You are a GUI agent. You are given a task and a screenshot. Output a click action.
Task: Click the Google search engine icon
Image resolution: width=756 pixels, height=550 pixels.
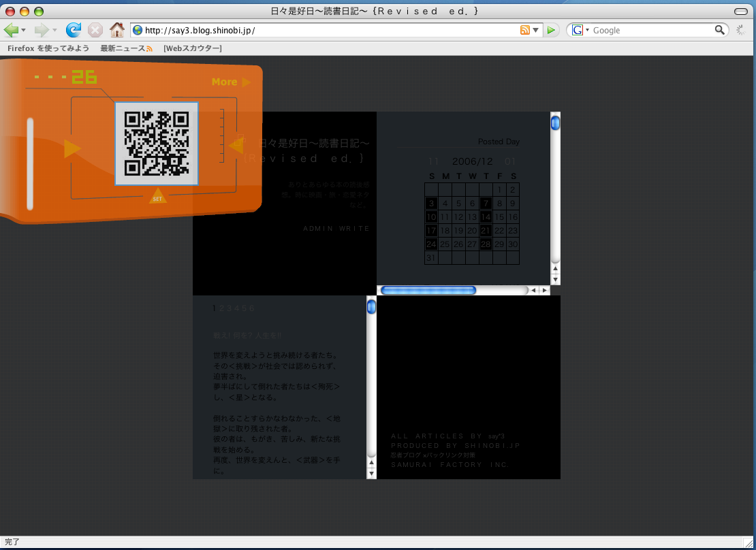tap(577, 30)
